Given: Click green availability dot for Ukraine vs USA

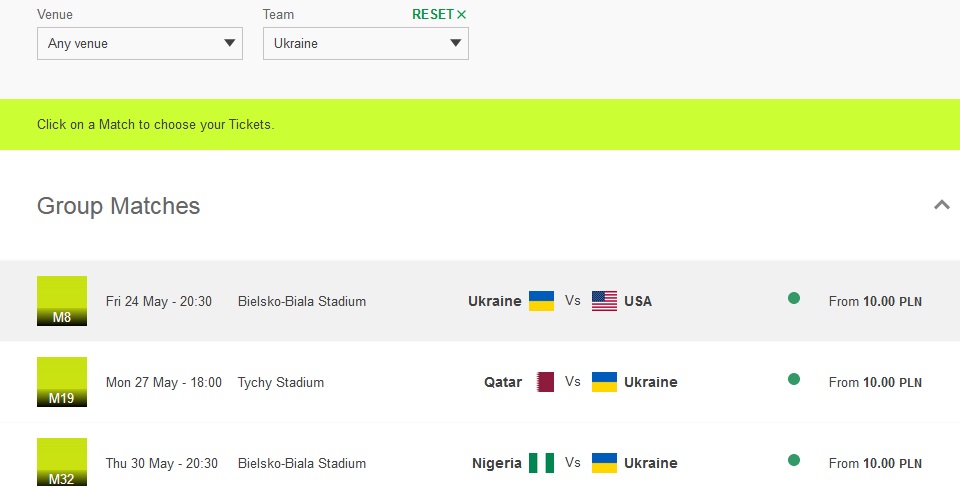Looking at the screenshot, I should [x=793, y=298].
